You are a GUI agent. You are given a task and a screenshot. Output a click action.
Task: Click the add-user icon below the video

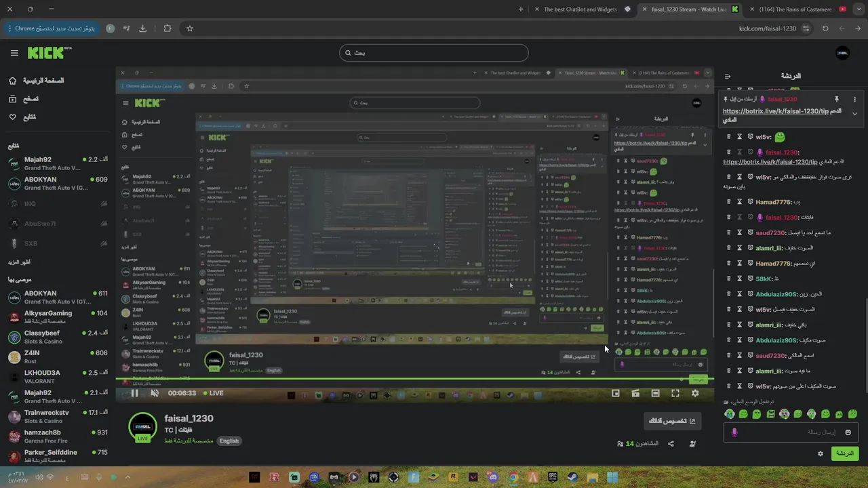click(x=692, y=444)
